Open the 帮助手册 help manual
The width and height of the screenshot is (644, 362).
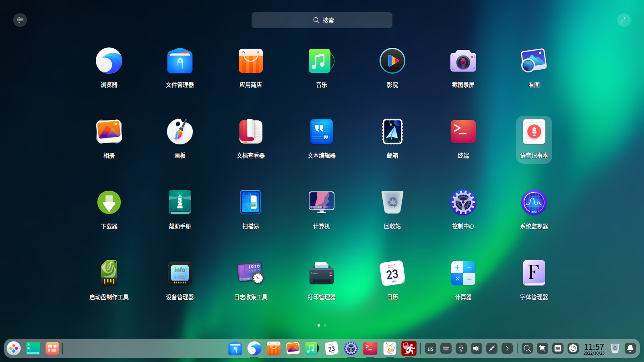pyautogui.click(x=180, y=202)
